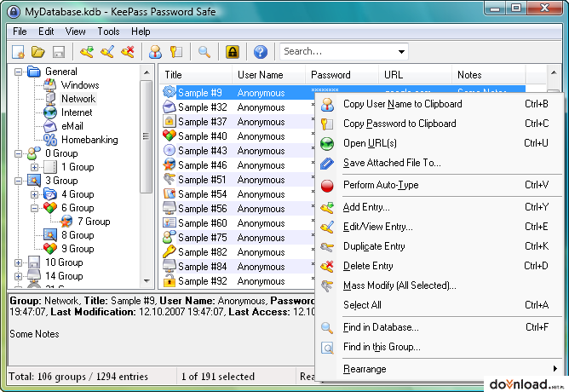The width and height of the screenshot is (569, 392).
Task: Sort by the URL column header
Action: tap(415, 75)
